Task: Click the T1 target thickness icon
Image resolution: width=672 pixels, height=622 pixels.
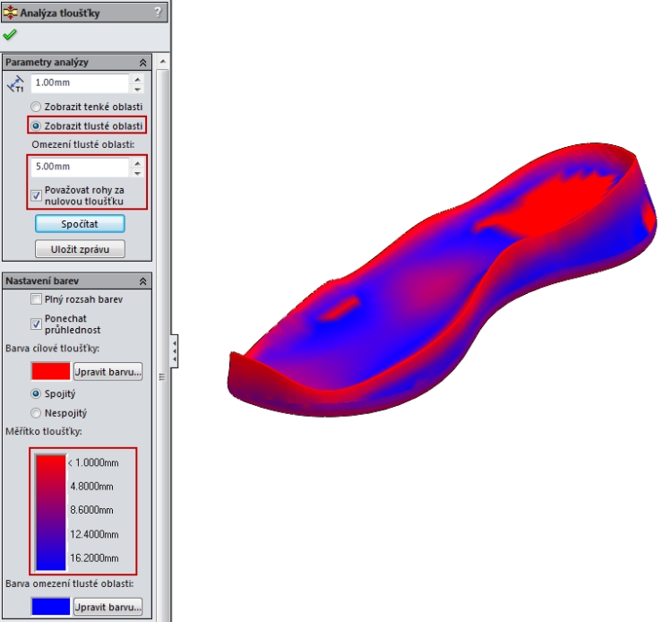Action: 16,84
